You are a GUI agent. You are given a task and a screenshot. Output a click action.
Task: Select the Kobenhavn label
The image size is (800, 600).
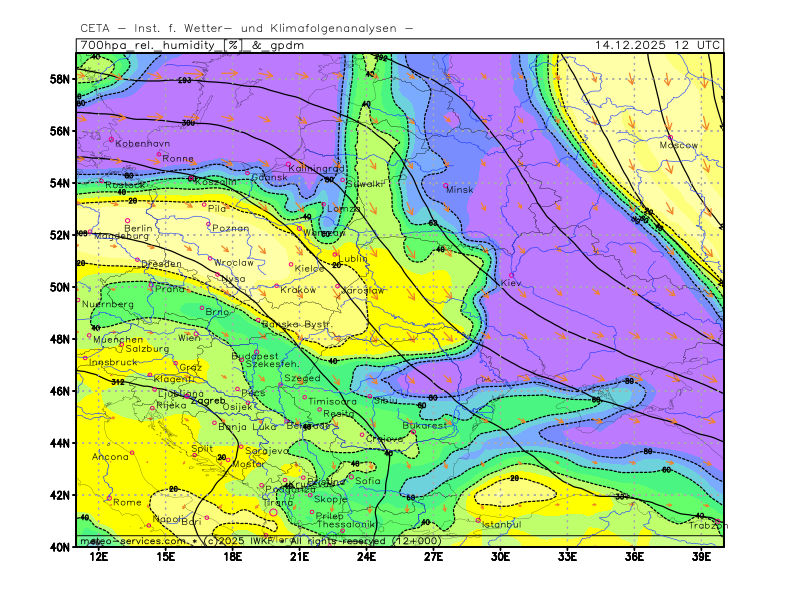coord(142,144)
